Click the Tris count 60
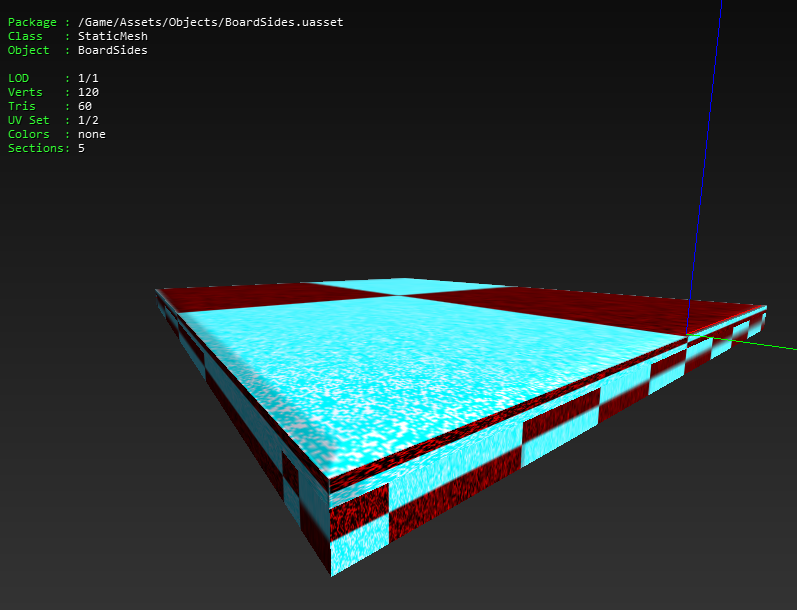The image size is (797, 610). coord(85,106)
